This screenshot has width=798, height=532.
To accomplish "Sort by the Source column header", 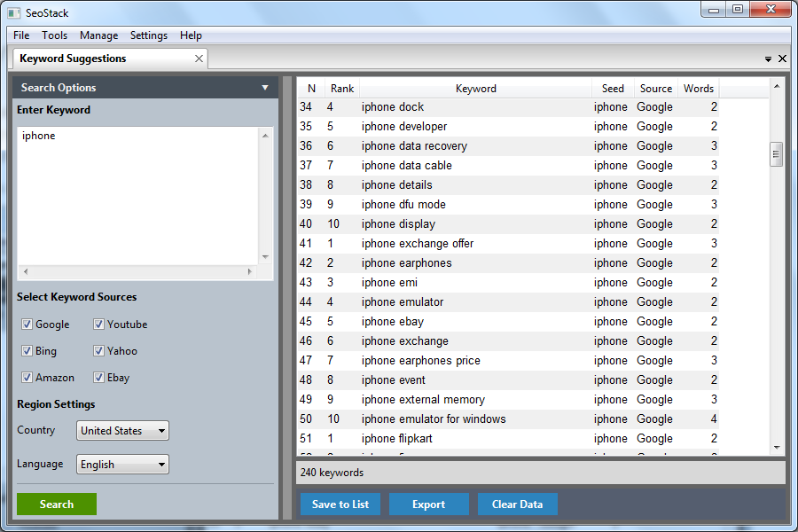I will (656, 89).
